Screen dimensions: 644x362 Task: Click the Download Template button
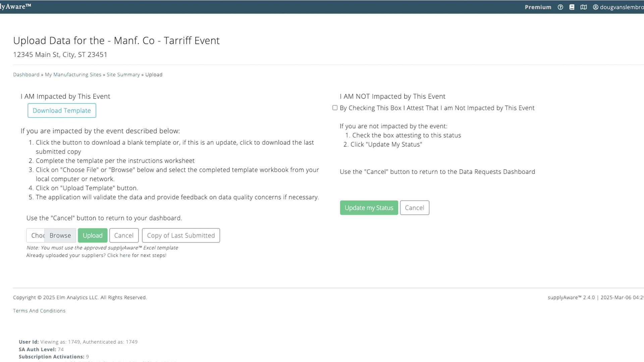click(x=62, y=111)
